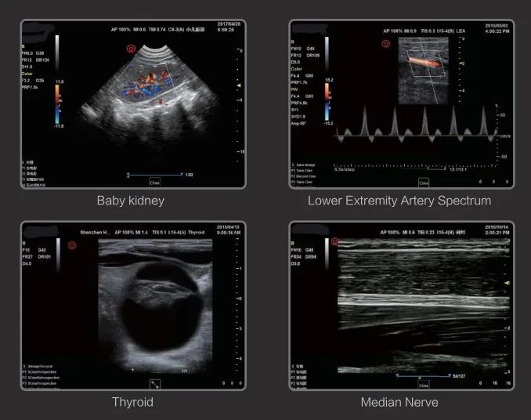Click the '54/127' frame counter in Median Nerve panel
Viewport: 531px width, 420px height.
point(459,376)
